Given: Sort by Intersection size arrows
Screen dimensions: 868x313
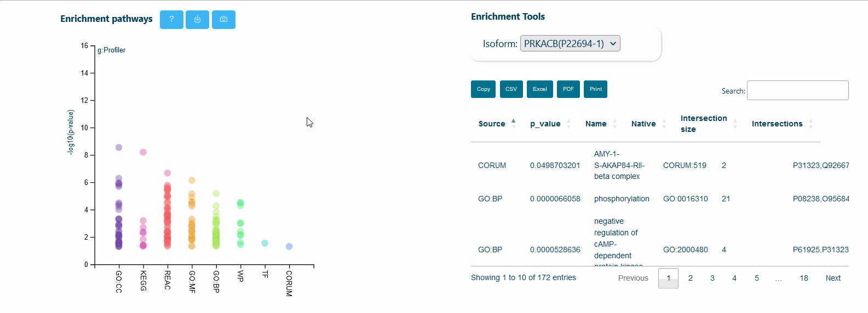Looking at the screenshot, I should 735,124.
